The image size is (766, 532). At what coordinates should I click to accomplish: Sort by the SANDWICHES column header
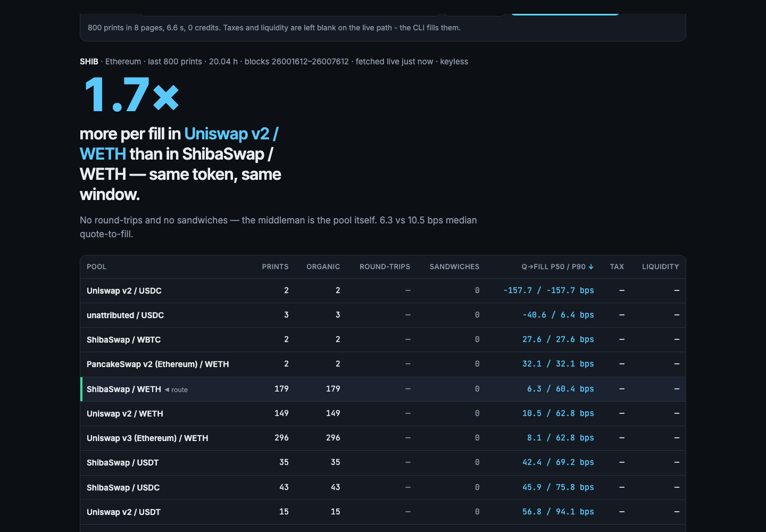point(454,267)
